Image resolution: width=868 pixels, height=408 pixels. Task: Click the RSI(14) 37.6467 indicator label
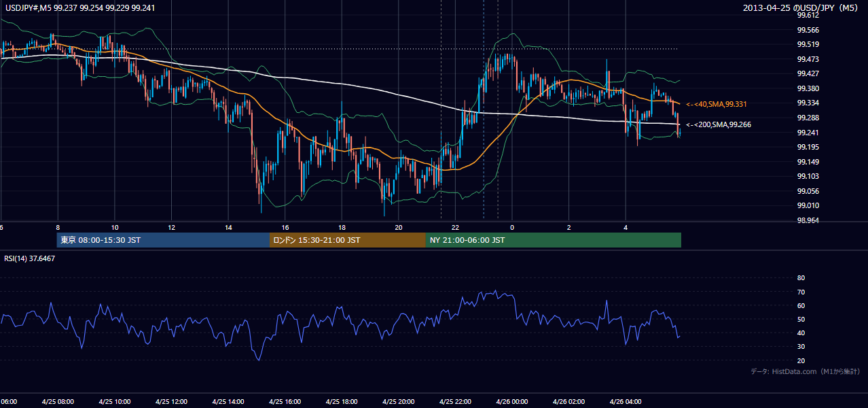click(x=30, y=258)
